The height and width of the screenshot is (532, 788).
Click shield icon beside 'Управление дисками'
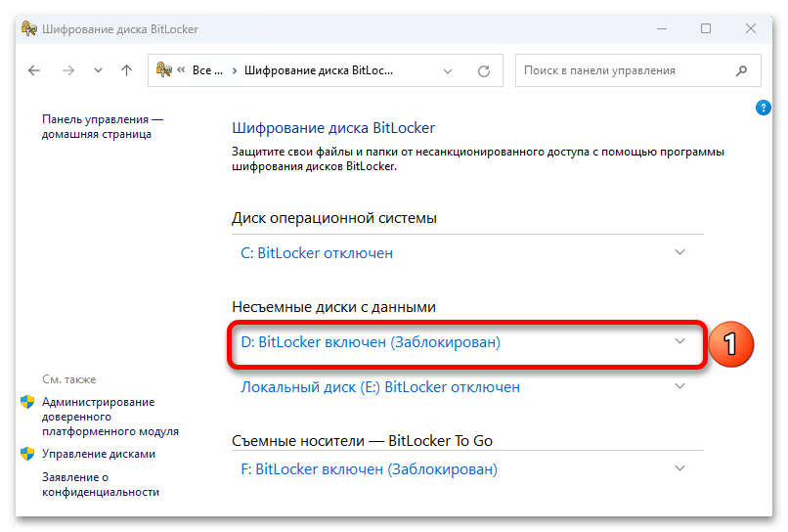coord(27,454)
